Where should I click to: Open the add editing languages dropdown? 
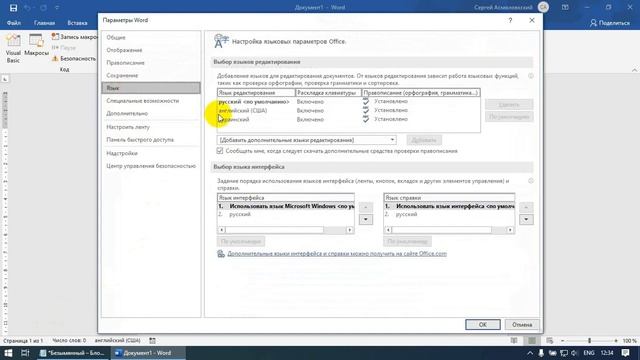click(x=392, y=140)
